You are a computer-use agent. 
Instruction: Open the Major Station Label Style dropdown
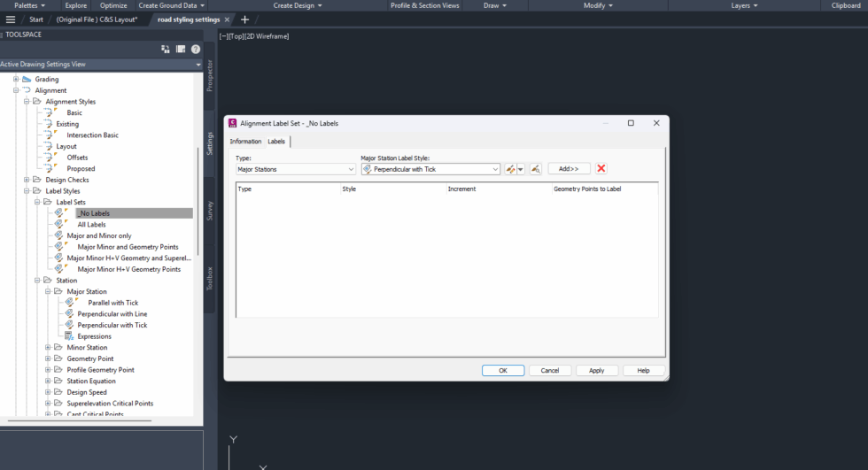(430, 169)
